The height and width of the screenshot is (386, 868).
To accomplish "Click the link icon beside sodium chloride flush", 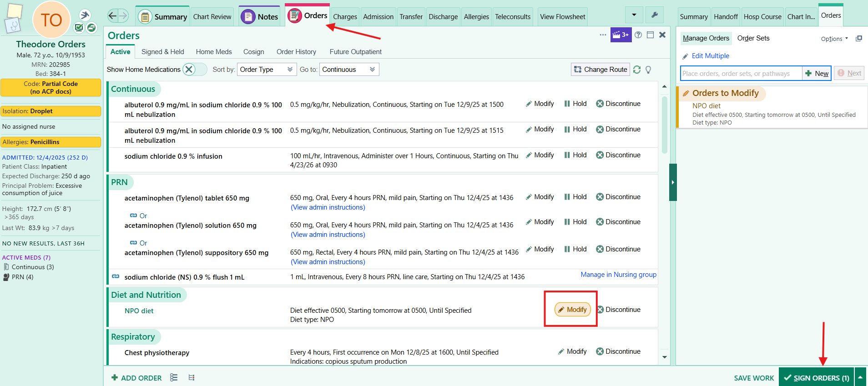I will pos(116,276).
